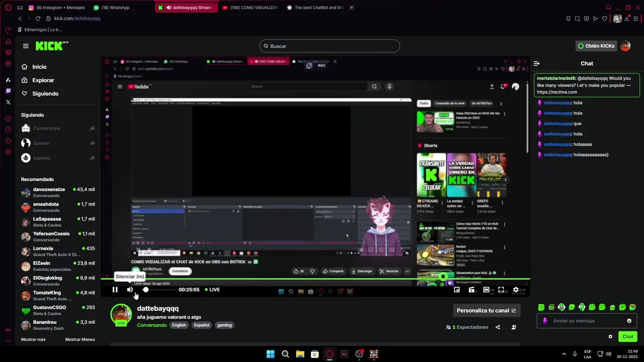
Task: Select the gaming tag
Action: [x=224, y=325]
